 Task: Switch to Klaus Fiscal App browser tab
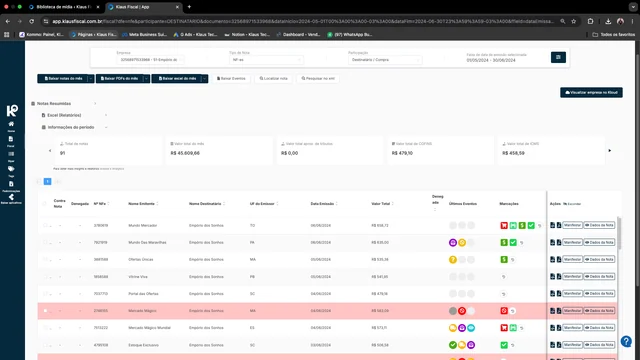tap(144, 7)
